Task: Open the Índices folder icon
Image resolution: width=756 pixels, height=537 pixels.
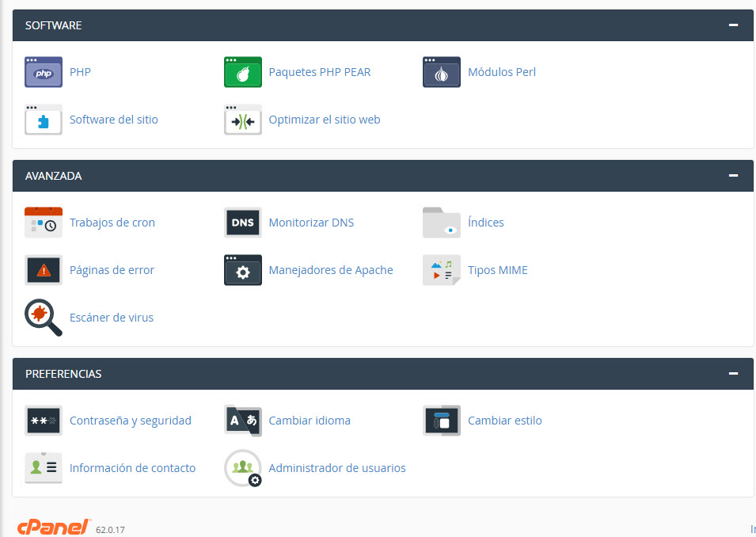Action: click(x=441, y=223)
